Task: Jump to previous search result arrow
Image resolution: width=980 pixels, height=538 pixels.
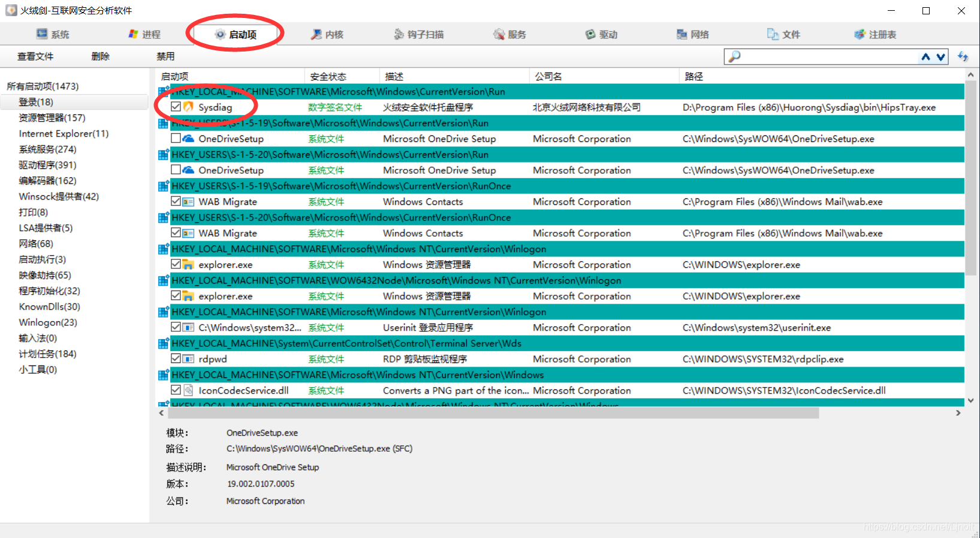Action: (x=926, y=56)
